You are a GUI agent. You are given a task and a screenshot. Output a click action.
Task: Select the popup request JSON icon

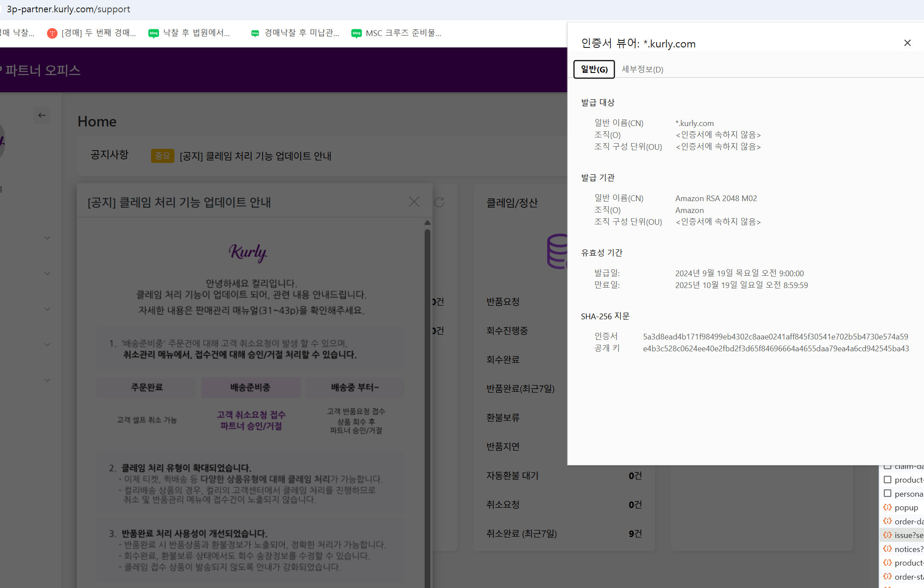pos(888,508)
